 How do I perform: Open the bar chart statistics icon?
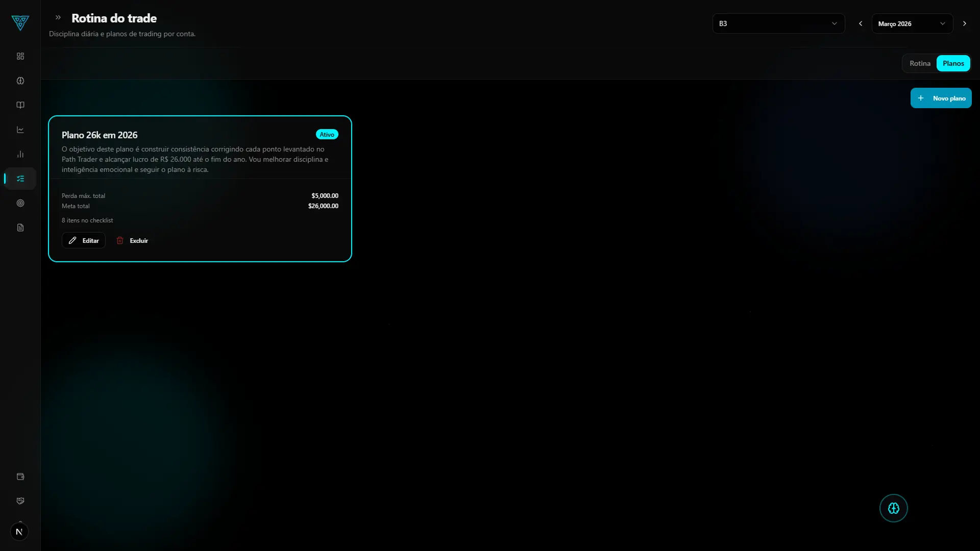tap(19, 154)
